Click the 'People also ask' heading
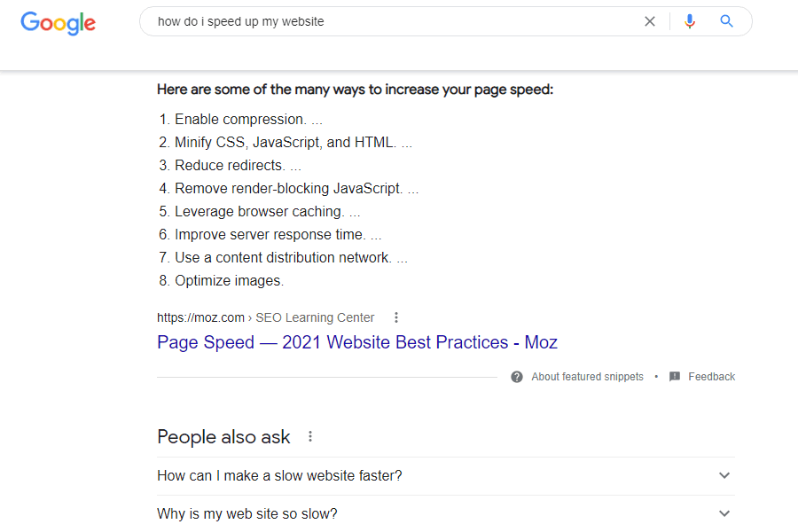Viewport: 798px width, 532px height. coord(223,437)
